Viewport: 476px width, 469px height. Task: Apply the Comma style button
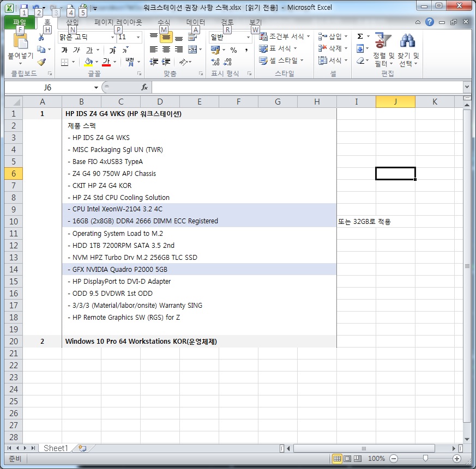point(246,50)
